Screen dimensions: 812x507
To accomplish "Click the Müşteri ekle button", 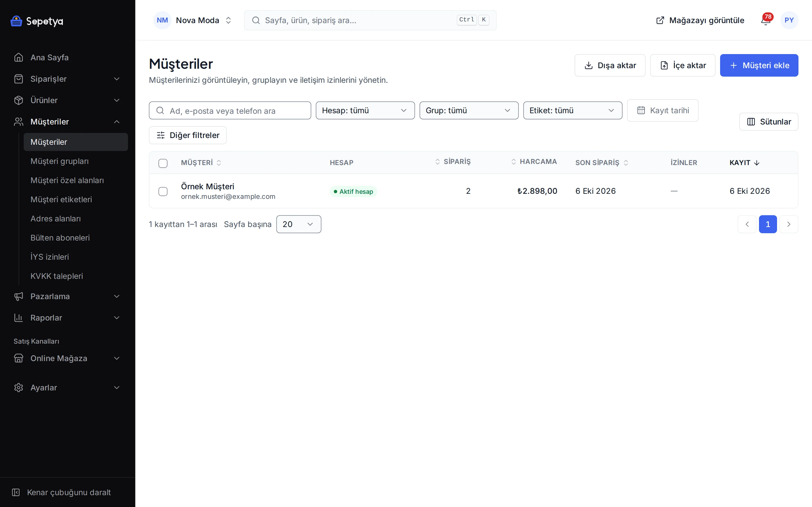I will 759,65.
